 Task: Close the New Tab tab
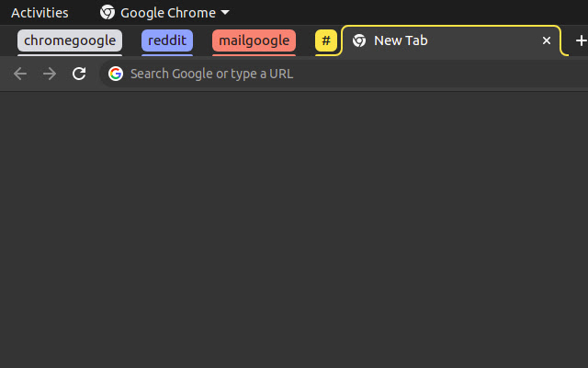(x=547, y=40)
